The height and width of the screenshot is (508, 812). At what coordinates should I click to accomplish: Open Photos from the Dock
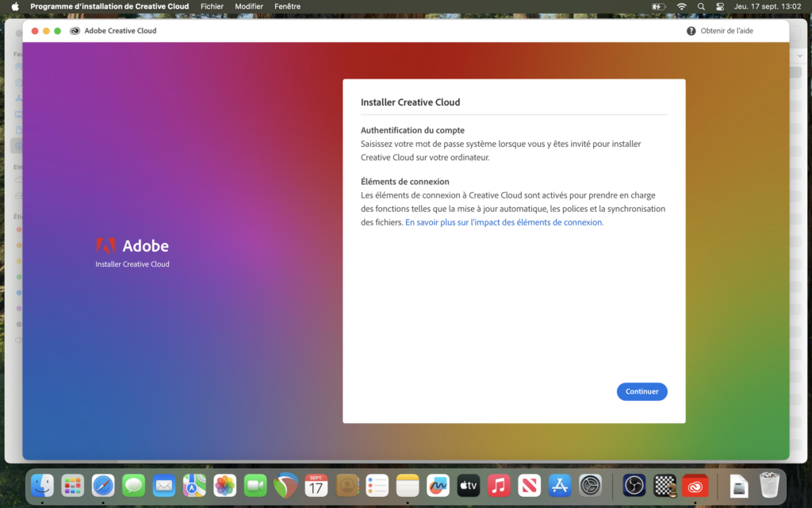224,486
